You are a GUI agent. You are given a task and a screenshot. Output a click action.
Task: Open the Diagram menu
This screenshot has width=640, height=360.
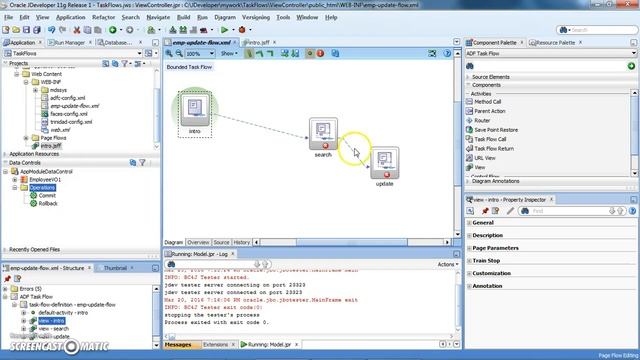pyautogui.click(x=225, y=18)
